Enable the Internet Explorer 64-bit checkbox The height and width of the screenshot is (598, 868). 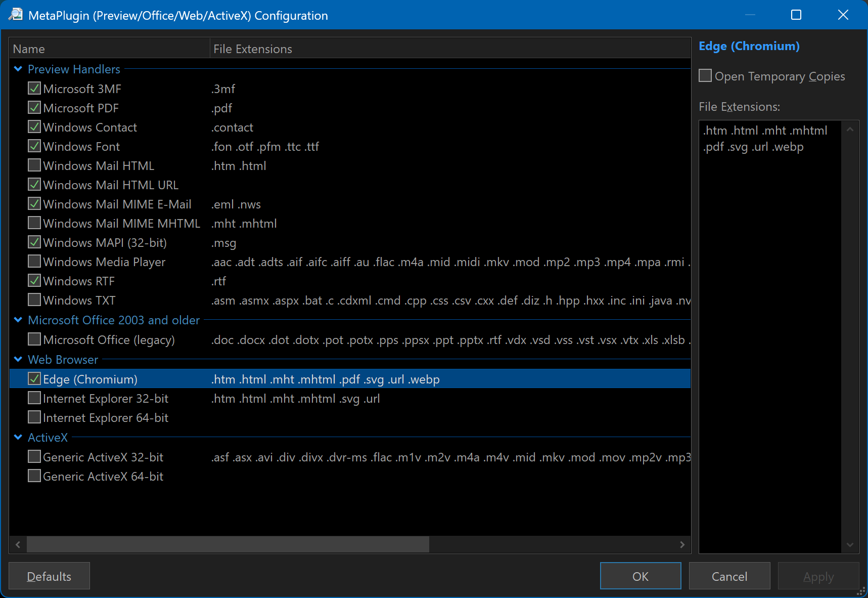(x=34, y=417)
